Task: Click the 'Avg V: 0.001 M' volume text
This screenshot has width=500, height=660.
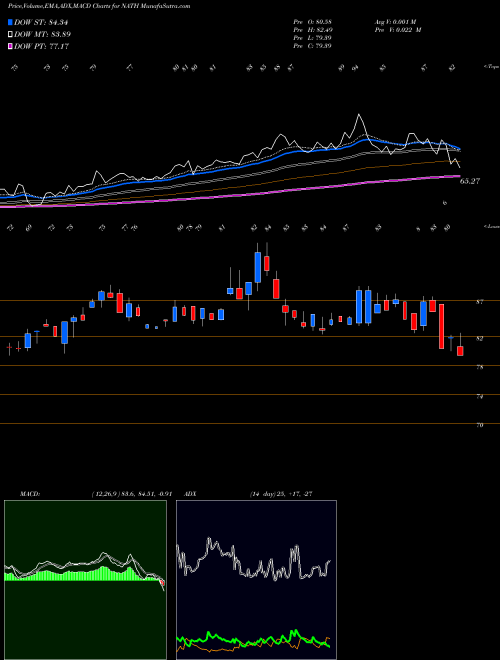Action: click(395, 21)
